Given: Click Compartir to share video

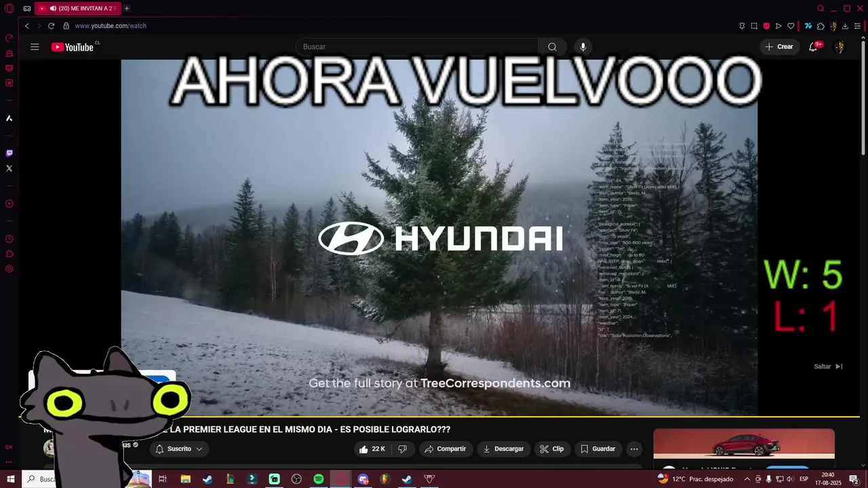Looking at the screenshot, I should tap(445, 449).
